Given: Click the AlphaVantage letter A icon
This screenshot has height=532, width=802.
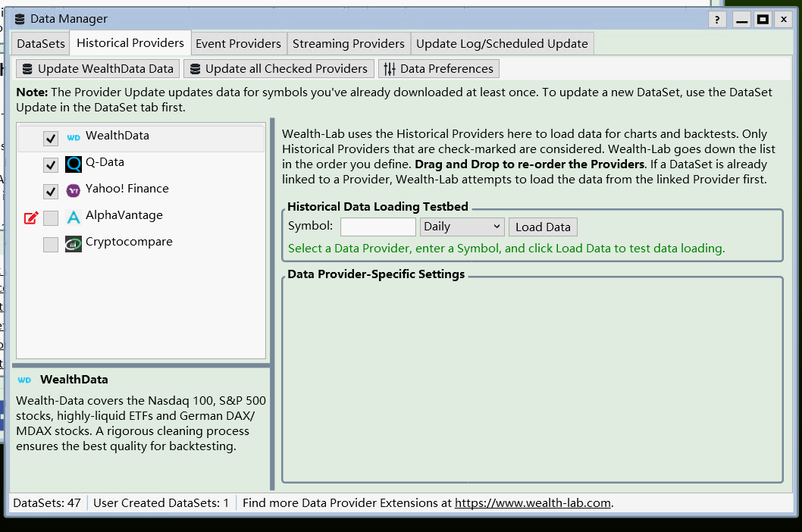Looking at the screenshot, I should (73, 217).
